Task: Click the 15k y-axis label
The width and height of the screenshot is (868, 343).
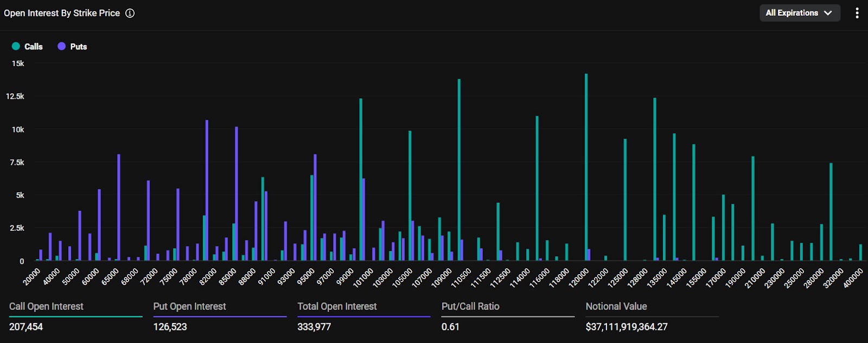Action: [18, 63]
